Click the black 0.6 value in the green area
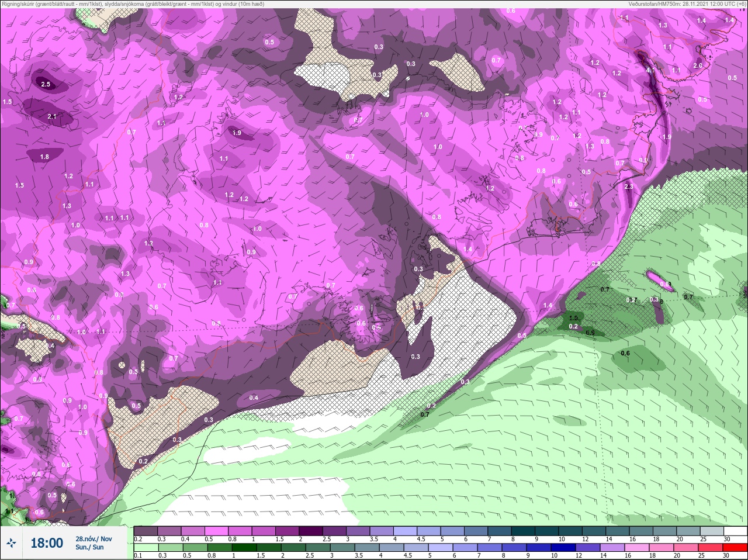This screenshot has width=748, height=560. pyautogui.click(x=625, y=353)
